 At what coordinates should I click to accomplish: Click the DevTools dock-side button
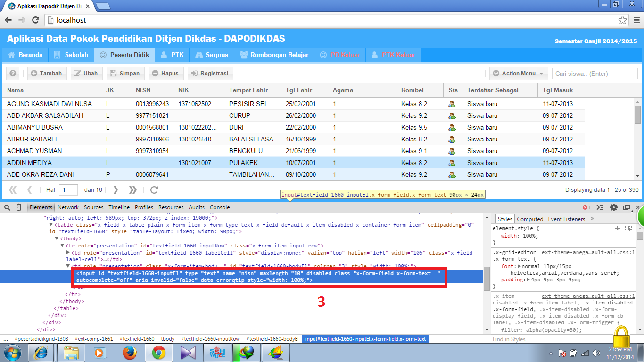[x=627, y=207]
